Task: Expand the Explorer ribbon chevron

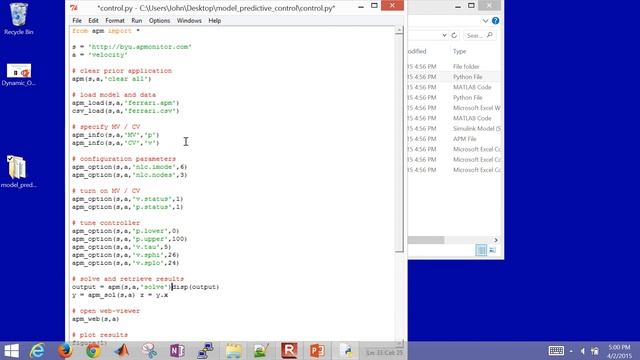Action: (x=485, y=21)
